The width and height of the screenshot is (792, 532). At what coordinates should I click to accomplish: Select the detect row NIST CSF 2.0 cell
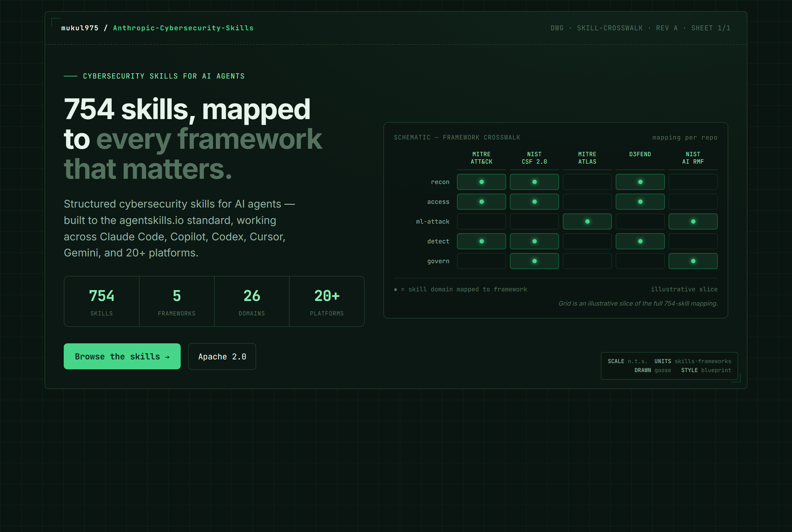[x=534, y=241]
